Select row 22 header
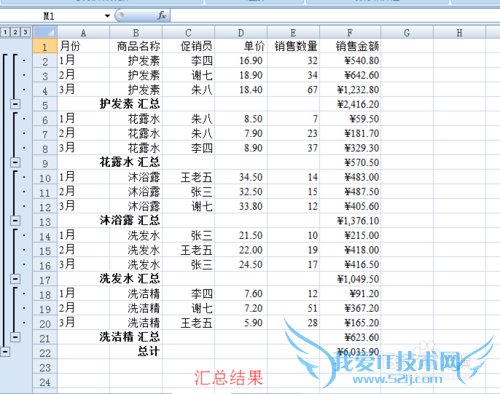 point(45,352)
